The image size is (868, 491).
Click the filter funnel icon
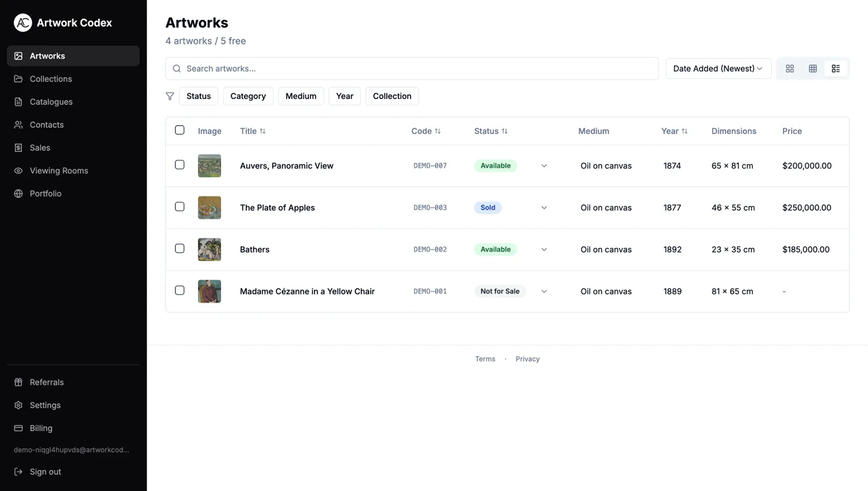click(170, 96)
